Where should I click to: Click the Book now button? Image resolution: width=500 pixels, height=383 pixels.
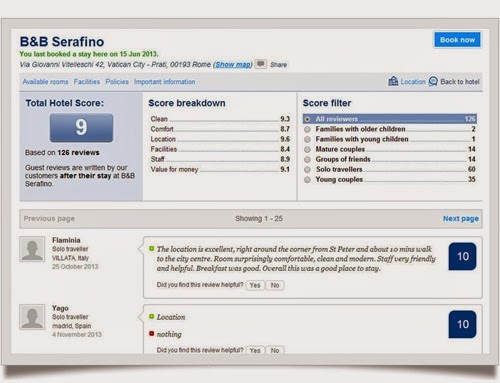457,40
